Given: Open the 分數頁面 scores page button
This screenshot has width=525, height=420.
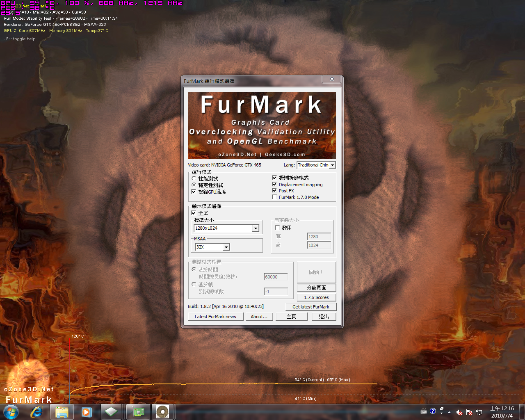Looking at the screenshot, I should coord(316,288).
